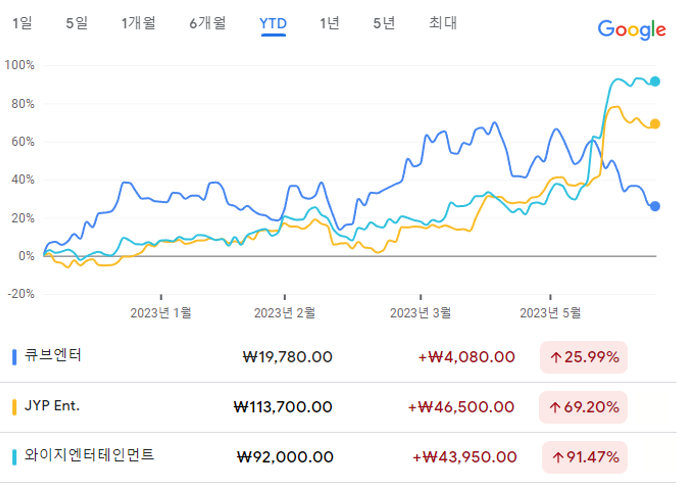Open the 1년 range view

click(x=330, y=23)
